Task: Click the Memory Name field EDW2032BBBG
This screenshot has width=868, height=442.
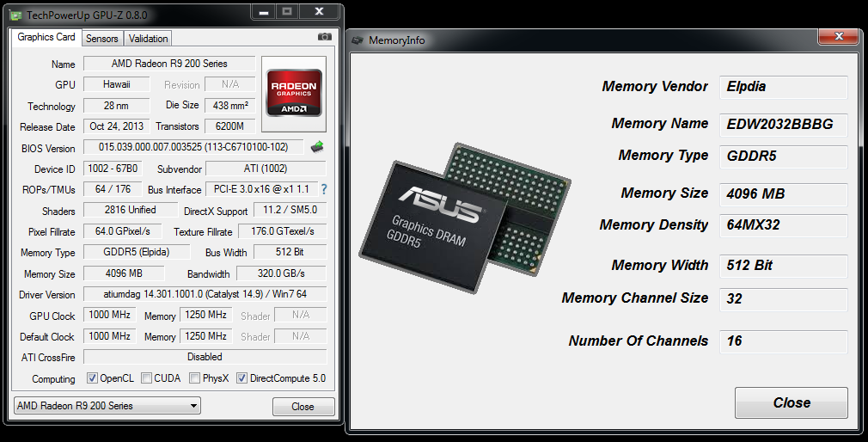Action: point(783,124)
